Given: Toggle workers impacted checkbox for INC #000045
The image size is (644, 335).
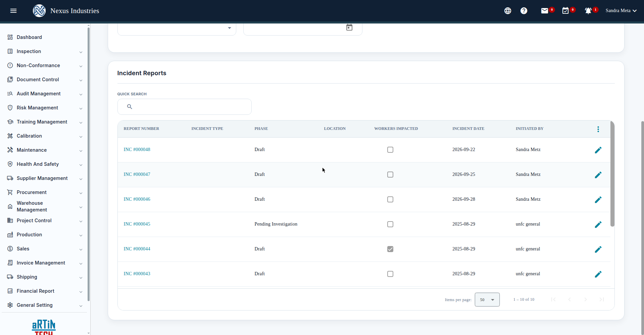Looking at the screenshot, I should [390, 224].
